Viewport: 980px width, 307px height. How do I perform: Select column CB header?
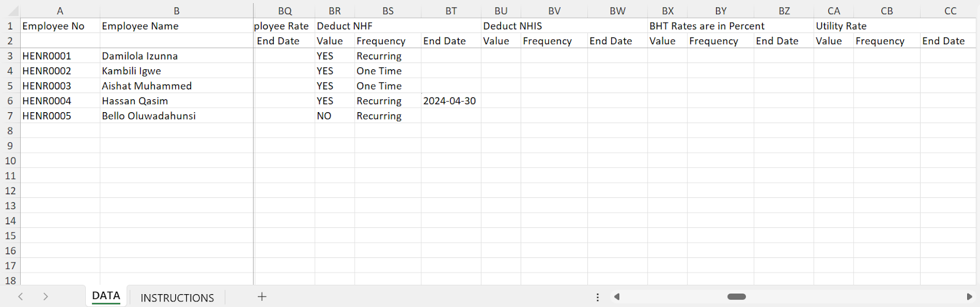tap(887, 11)
